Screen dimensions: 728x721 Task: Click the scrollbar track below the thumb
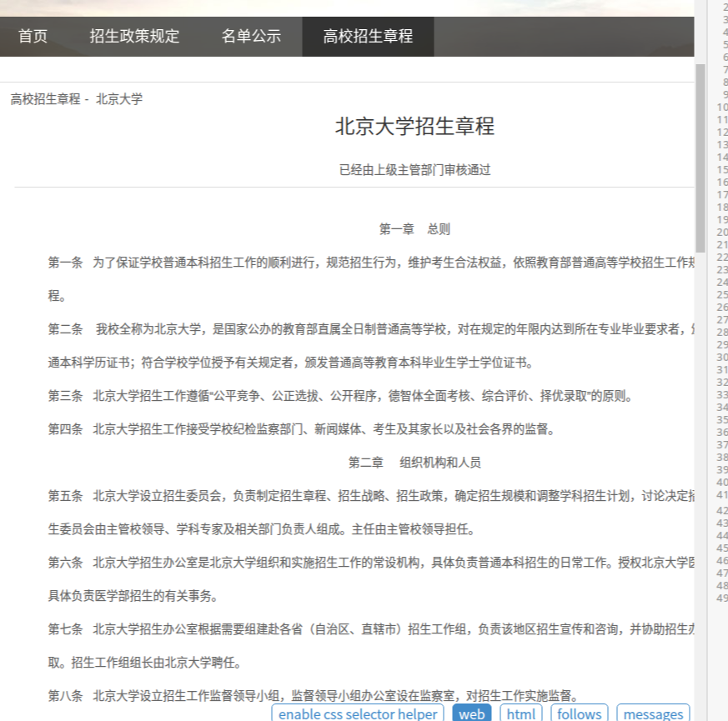tap(700, 500)
